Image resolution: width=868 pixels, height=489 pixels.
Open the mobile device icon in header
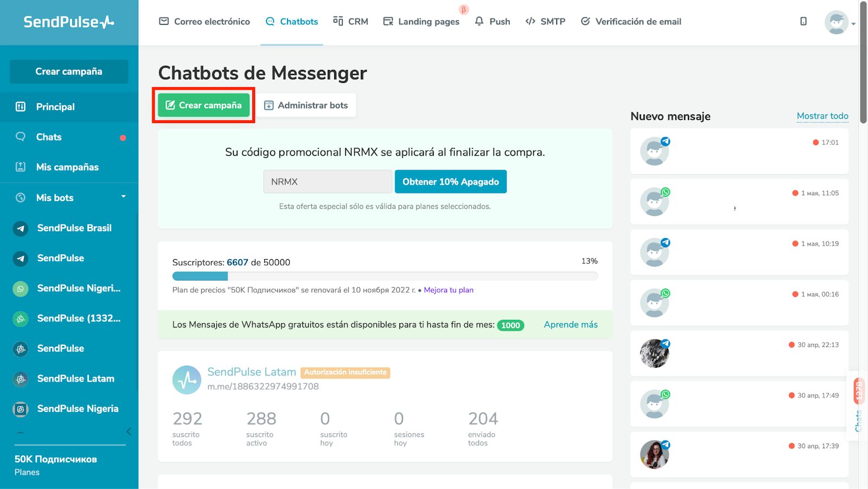(803, 21)
